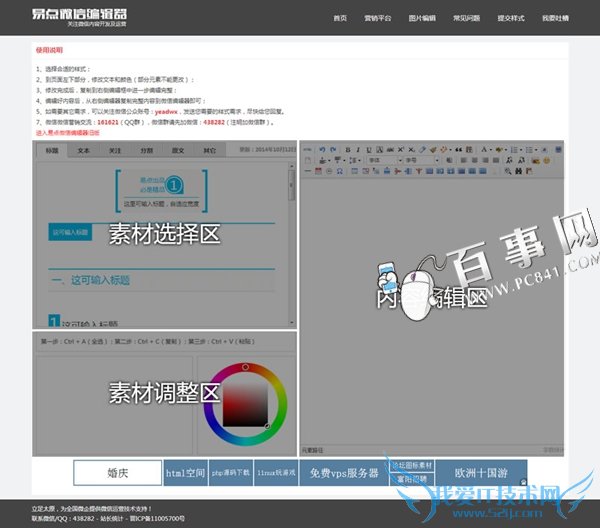Expand the font color A dropdown arrow
This screenshot has height=528, width=600.
click(x=491, y=150)
